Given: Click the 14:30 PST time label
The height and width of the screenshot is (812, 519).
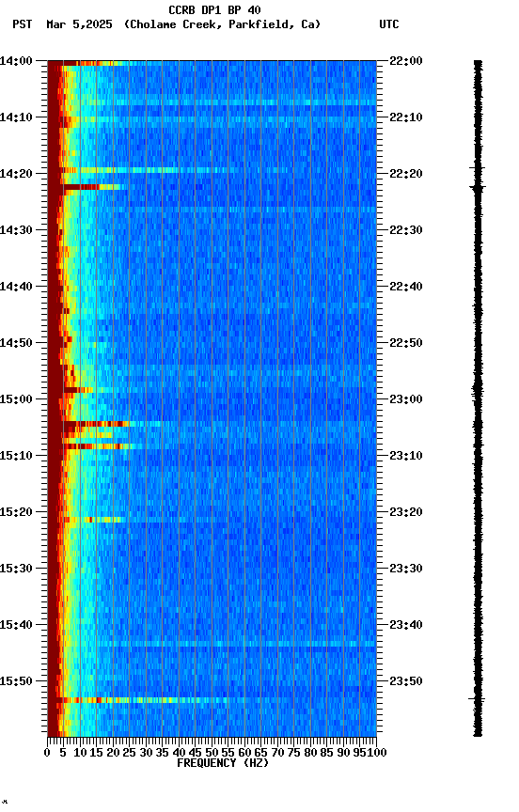Looking at the screenshot, I should (x=16, y=230).
